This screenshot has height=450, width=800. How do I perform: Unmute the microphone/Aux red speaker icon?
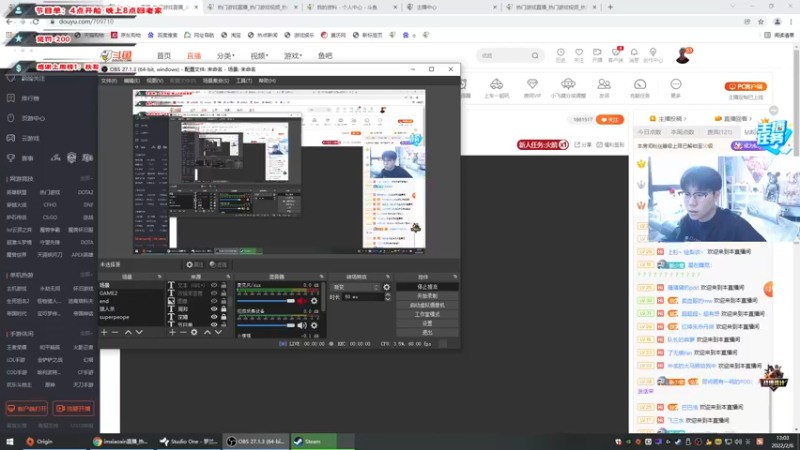pos(302,301)
